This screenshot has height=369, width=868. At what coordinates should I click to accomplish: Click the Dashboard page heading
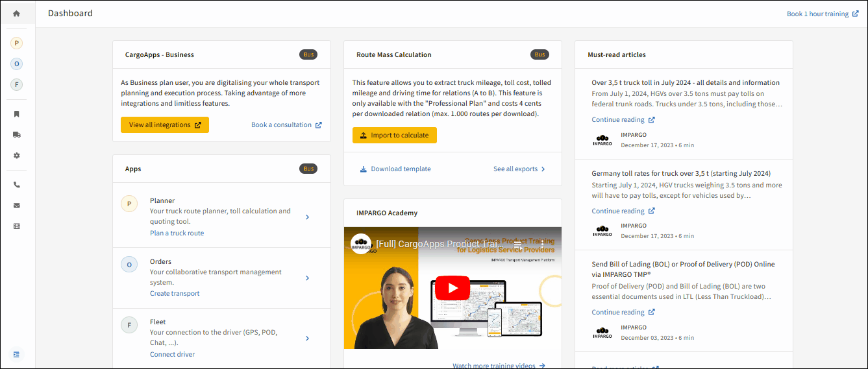pos(70,13)
